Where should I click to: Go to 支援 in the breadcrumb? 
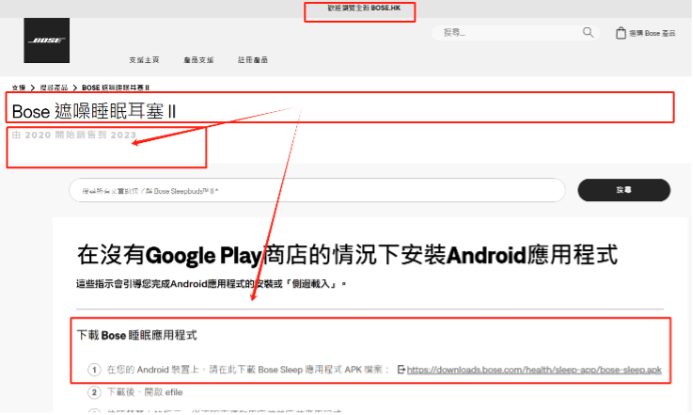click(x=19, y=88)
